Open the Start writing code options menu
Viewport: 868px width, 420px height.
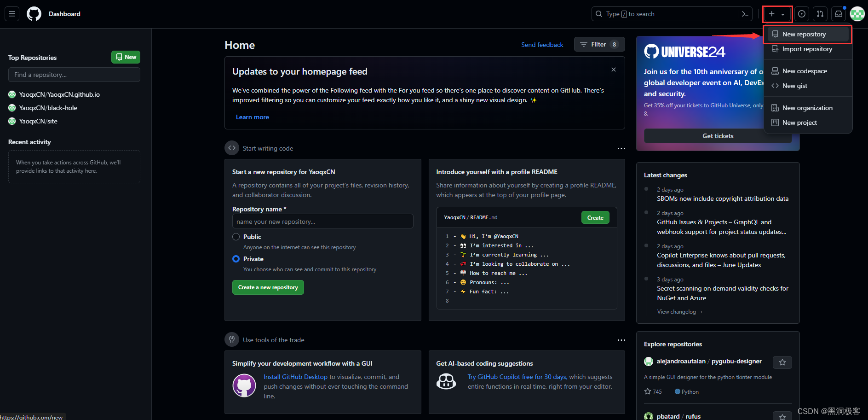pyautogui.click(x=621, y=148)
